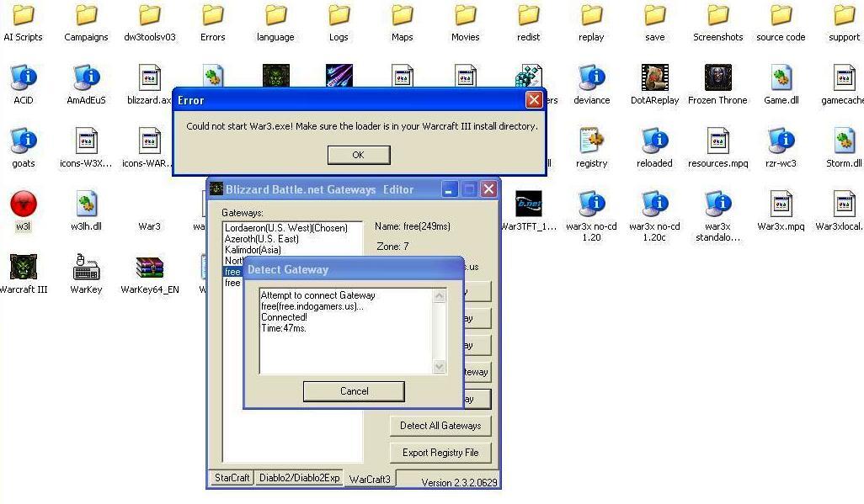Open the AI Scripts folder
This screenshot has width=864, height=504.
[23, 15]
